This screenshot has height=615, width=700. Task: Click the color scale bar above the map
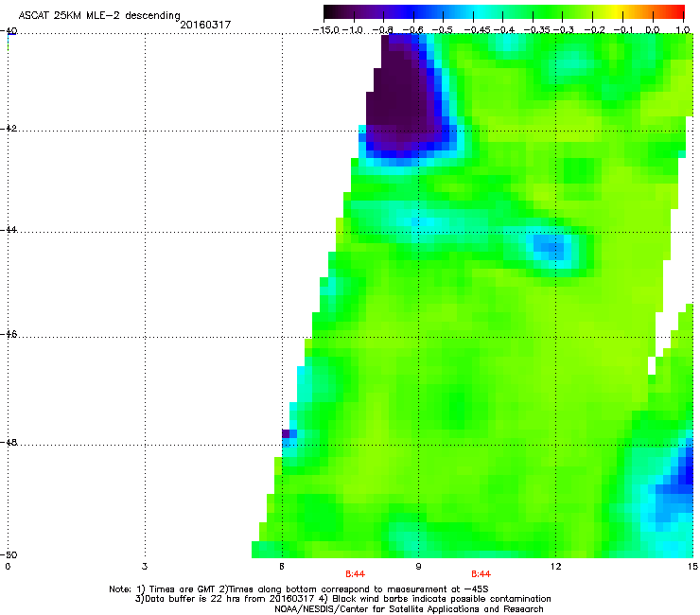pos(504,12)
